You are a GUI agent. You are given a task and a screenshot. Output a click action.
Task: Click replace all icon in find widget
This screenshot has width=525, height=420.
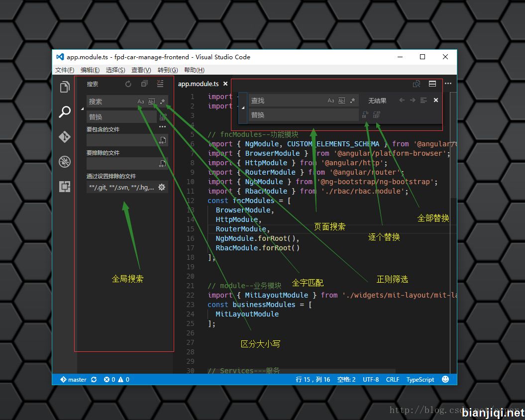tap(377, 115)
